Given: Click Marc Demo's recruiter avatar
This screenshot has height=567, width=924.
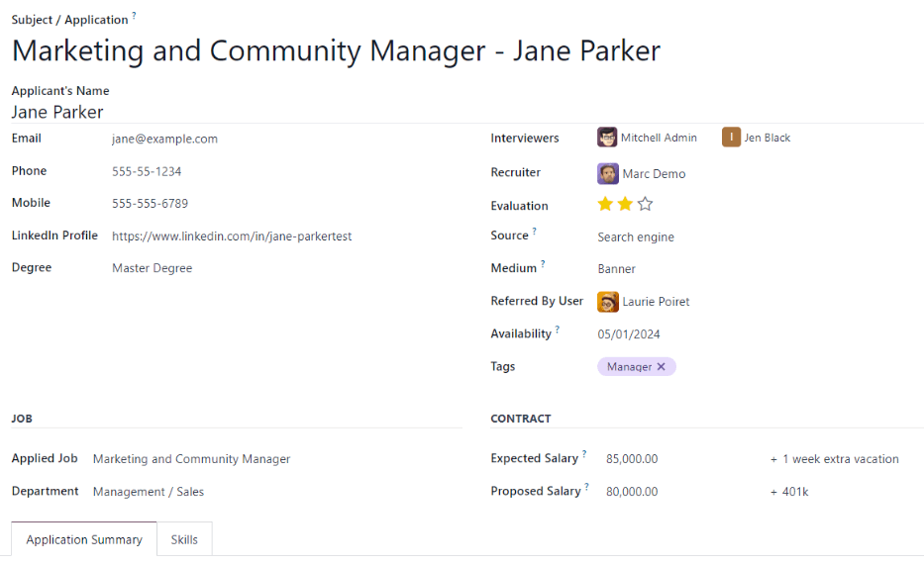Looking at the screenshot, I should (x=608, y=174).
